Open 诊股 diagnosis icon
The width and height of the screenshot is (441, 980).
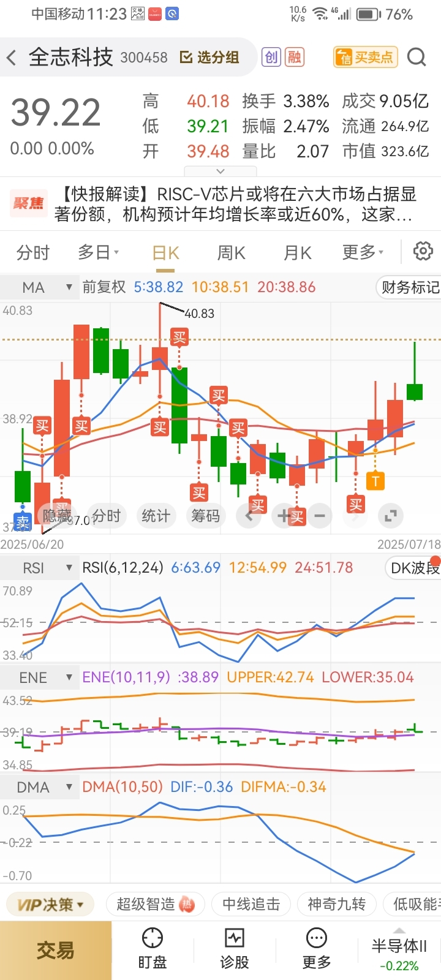[x=235, y=949]
